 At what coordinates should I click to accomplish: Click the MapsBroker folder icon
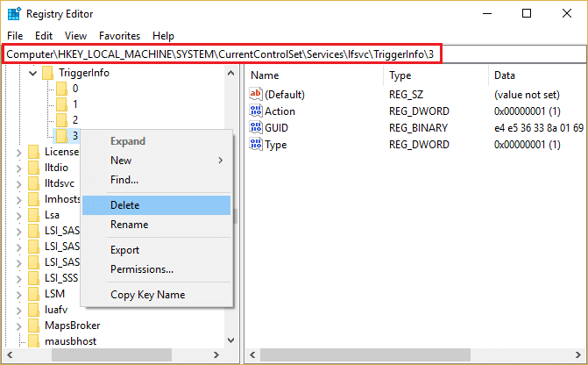point(34,326)
